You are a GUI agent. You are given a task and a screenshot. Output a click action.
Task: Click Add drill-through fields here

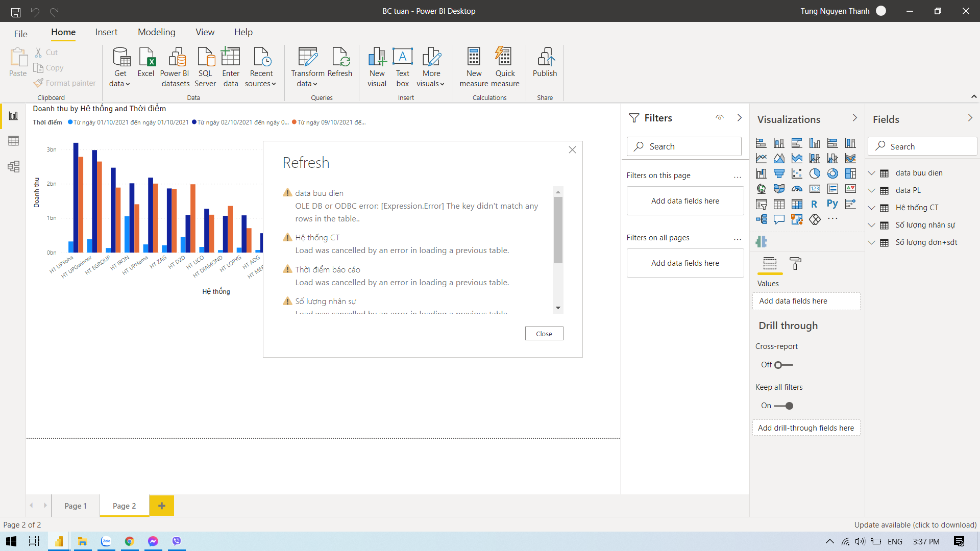[x=806, y=428]
